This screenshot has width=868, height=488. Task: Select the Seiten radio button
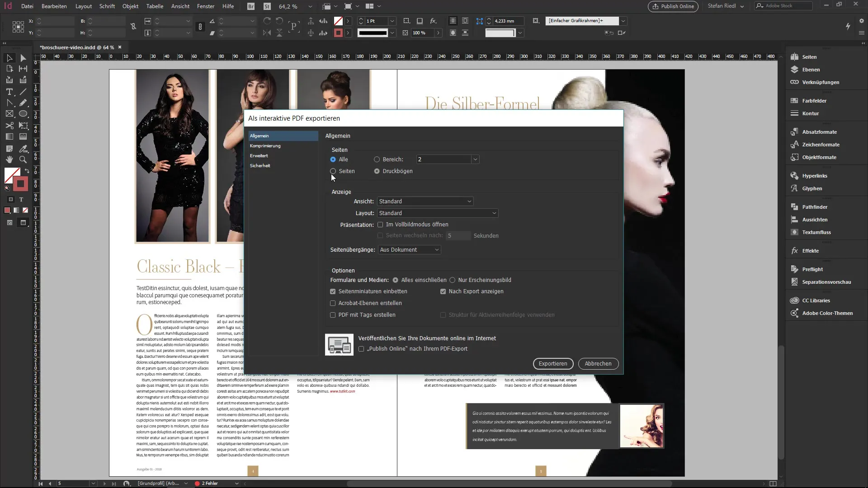(x=333, y=171)
